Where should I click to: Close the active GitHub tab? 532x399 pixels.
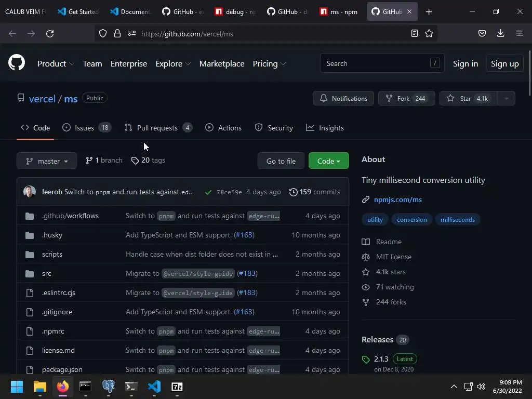coord(409,11)
